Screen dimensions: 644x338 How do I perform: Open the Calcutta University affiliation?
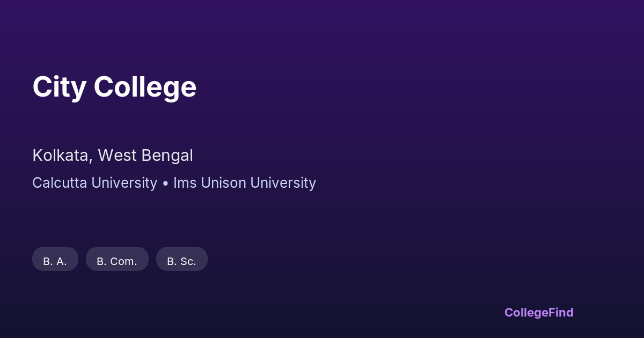[x=94, y=183]
